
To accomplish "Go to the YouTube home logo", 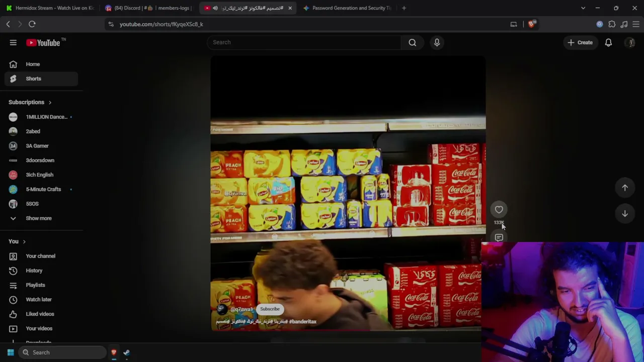I will point(43,43).
